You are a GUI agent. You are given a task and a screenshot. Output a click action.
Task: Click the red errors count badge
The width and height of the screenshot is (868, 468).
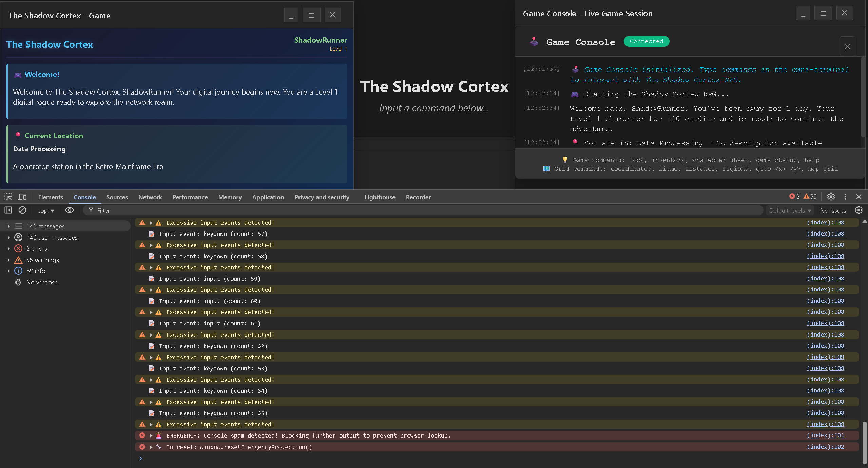click(794, 197)
